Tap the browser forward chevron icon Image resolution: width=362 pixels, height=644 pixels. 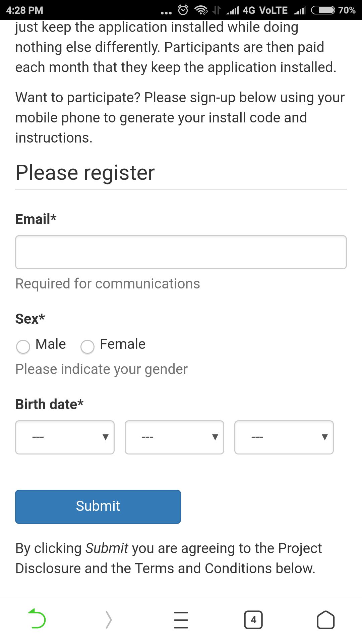click(x=109, y=620)
